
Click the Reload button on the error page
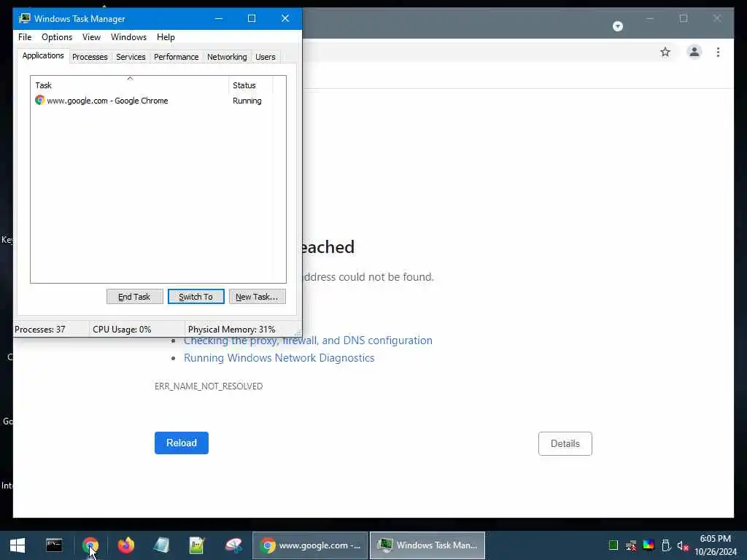click(x=182, y=443)
